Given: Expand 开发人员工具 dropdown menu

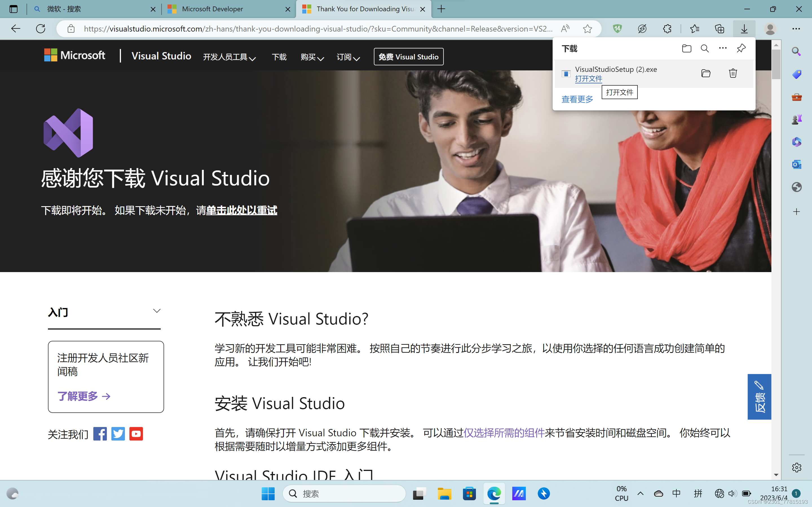Looking at the screenshot, I should click(229, 57).
